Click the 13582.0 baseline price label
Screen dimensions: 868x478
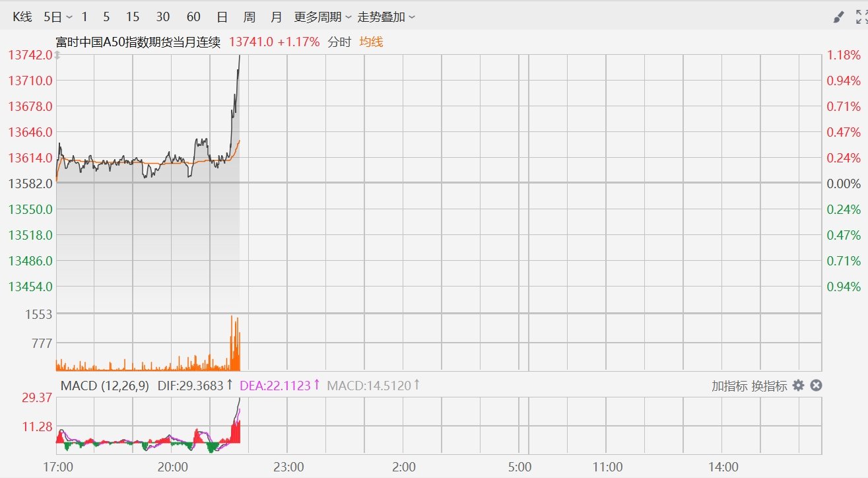tap(30, 184)
